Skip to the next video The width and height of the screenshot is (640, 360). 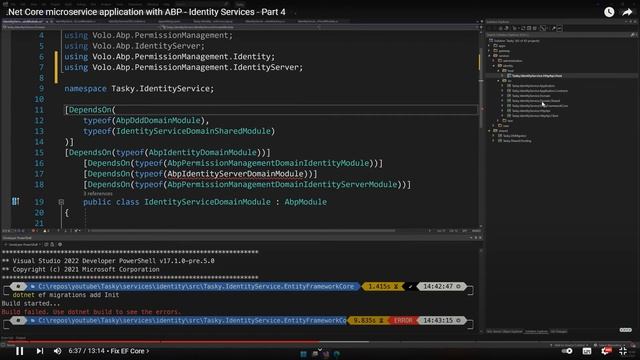tap(40, 351)
